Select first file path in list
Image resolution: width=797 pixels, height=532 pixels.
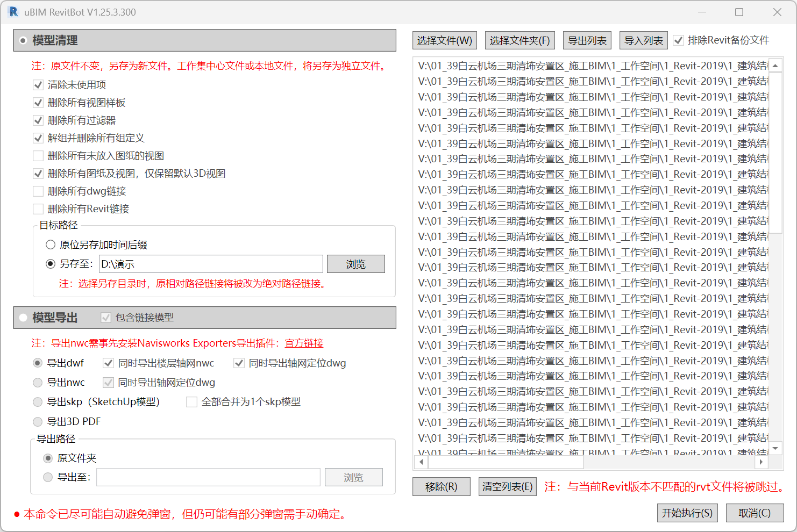click(x=592, y=66)
